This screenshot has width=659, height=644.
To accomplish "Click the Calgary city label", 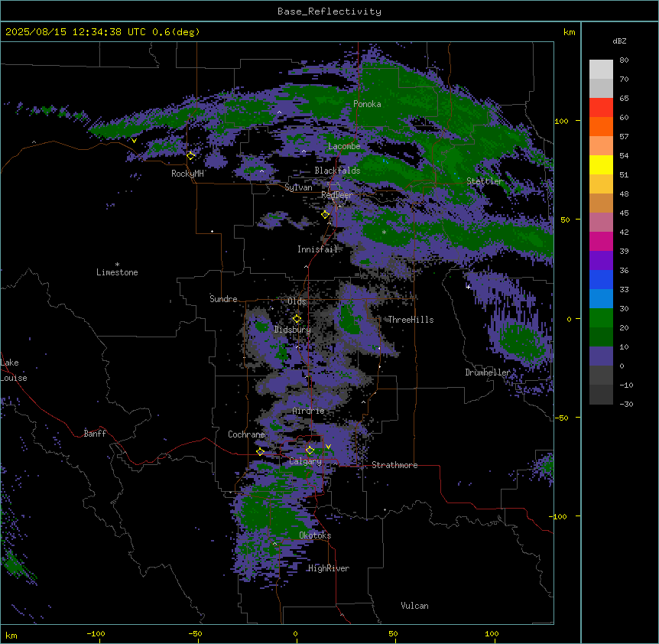I will pyautogui.click(x=306, y=461).
